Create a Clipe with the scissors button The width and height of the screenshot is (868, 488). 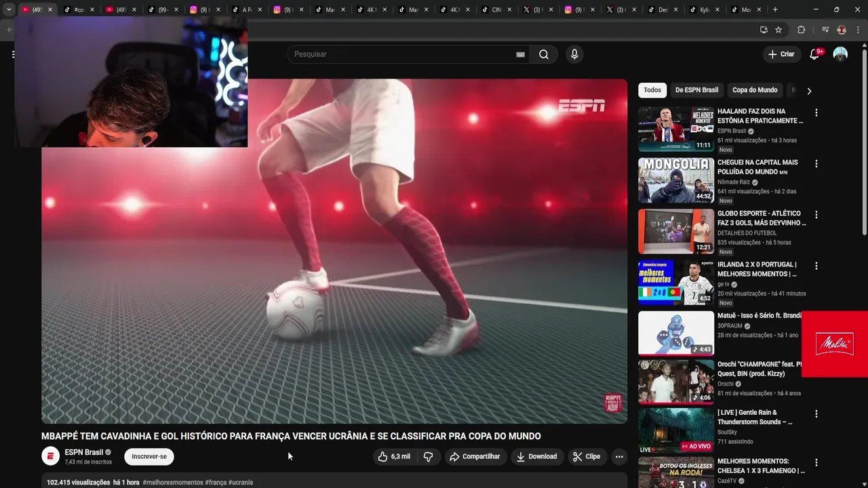click(587, 457)
